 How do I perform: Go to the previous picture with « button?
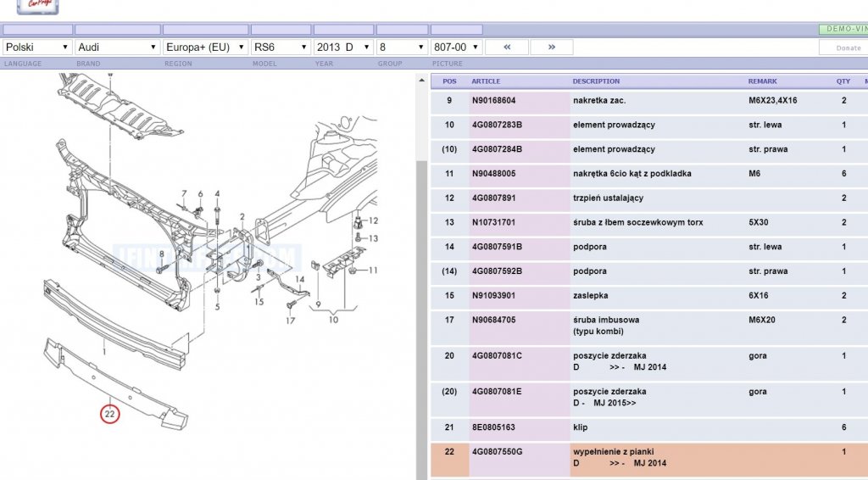(x=507, y=47)
